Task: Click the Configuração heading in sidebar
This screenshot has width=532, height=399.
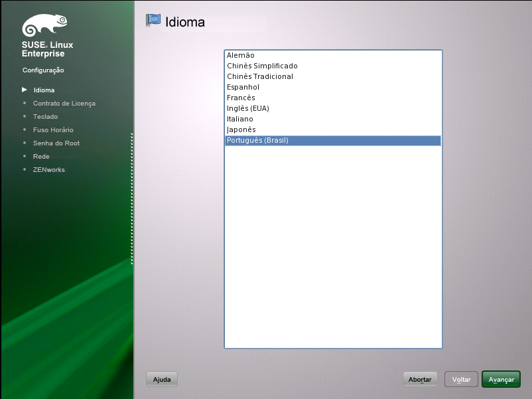Action: click(x=43, y=70)
